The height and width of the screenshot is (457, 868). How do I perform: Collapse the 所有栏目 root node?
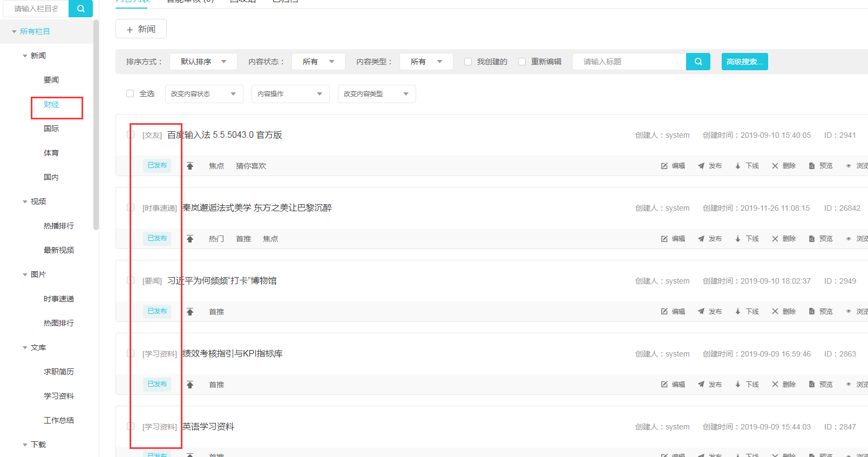point(14,32)
